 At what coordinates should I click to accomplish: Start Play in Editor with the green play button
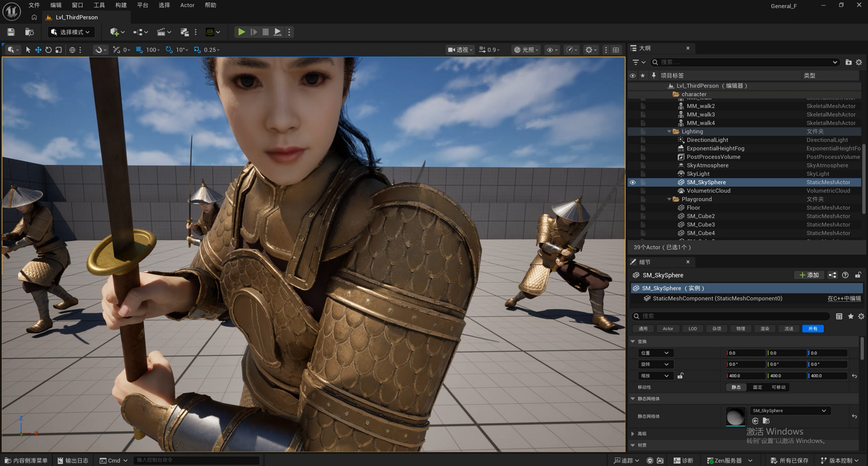(241, 32)
